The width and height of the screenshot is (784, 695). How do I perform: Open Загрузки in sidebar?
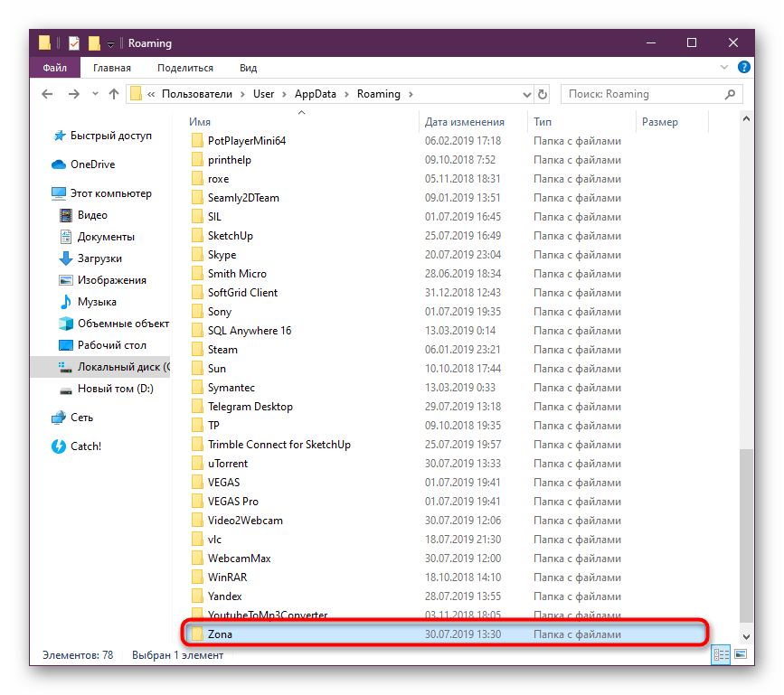(90, 258)
